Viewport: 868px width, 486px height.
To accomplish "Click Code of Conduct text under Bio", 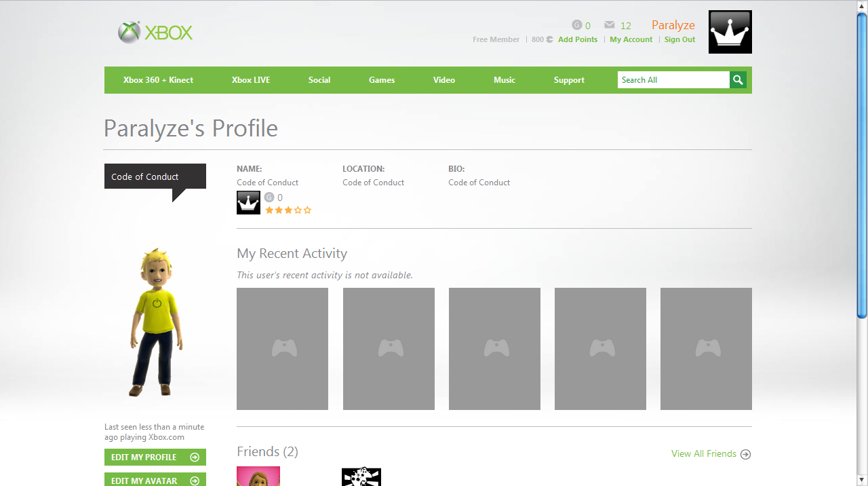I will point(479,183).
